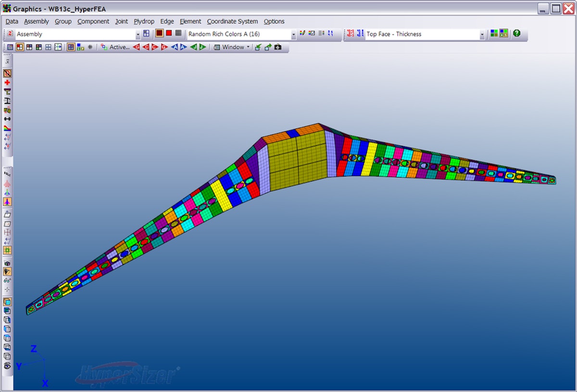577x392 pixels.
Task: Toggle solid element fill display mode
Action: (x=159, y=34)
